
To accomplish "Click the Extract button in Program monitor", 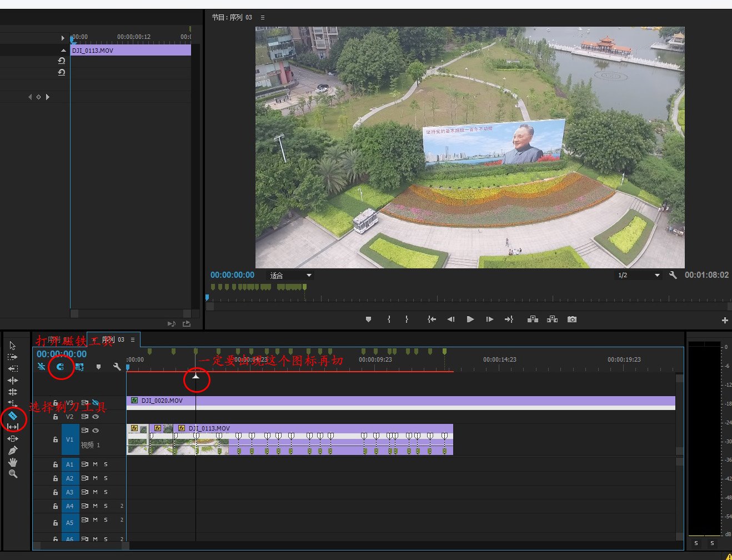I will point(552,319).
